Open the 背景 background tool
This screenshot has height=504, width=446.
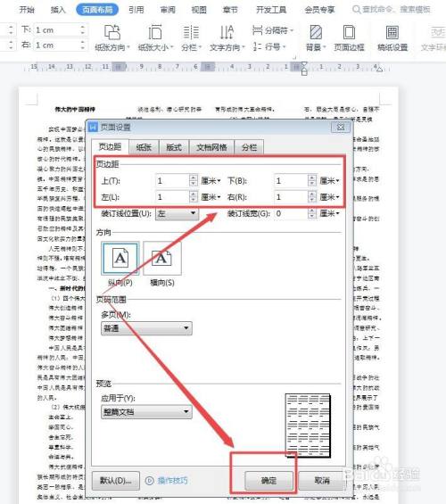click(316, 38)
